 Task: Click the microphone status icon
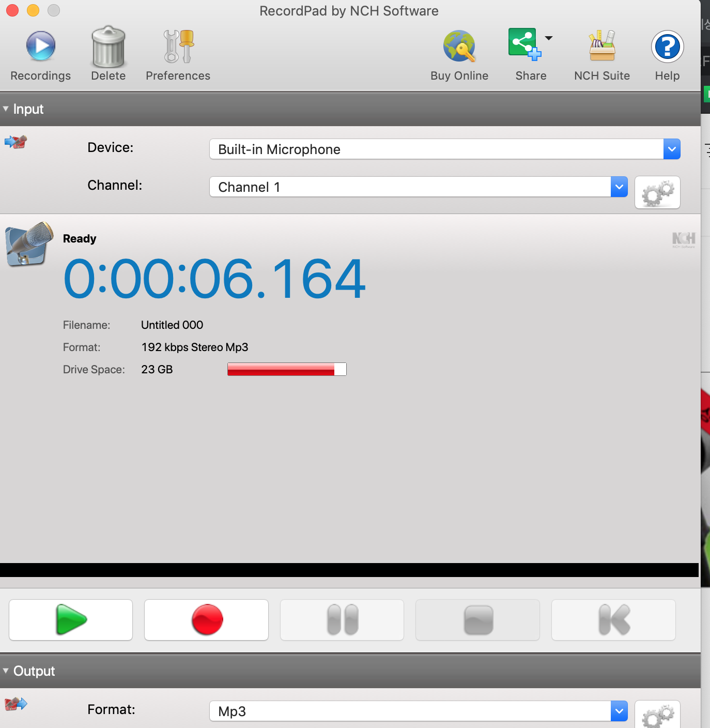[29, 244]
